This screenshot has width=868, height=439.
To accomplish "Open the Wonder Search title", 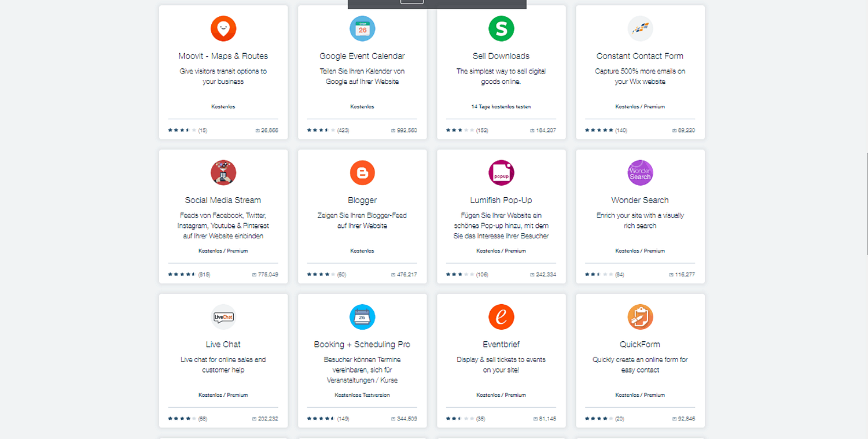I will click(x=640, y=200).
